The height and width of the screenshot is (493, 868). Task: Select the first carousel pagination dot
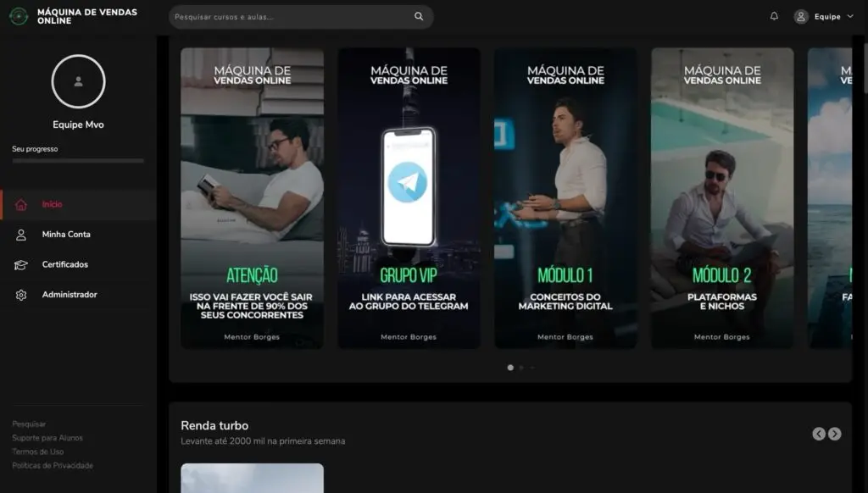coord(510,368)
